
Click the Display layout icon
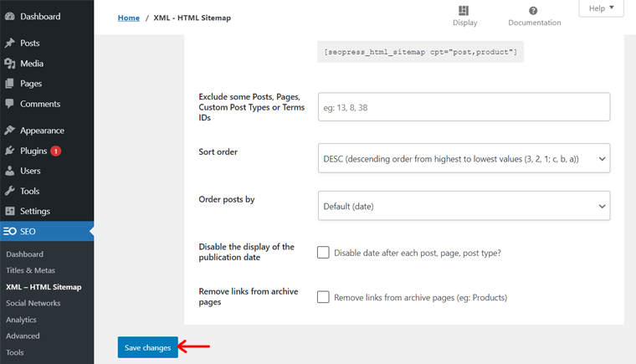(x=464, y=11)
